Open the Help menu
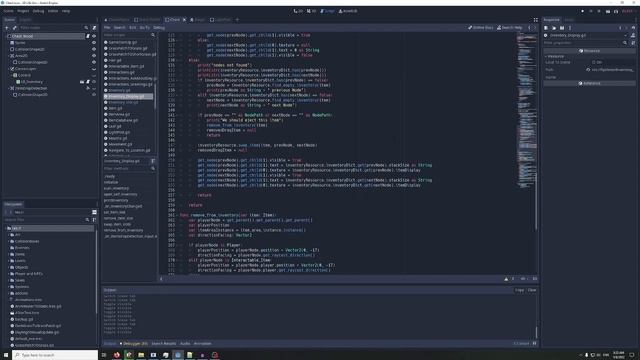The image size is (640, 360). 66,11
